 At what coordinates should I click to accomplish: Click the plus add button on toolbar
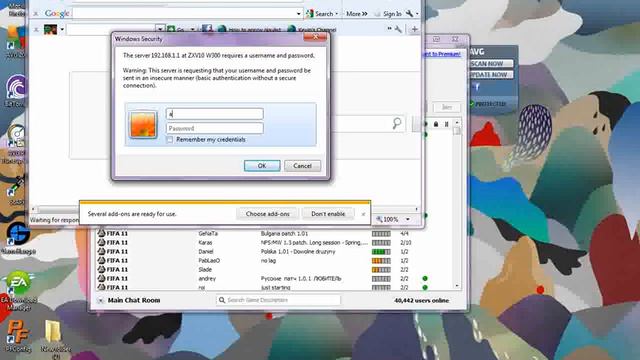pyautogui.click(x=414, y=29)
